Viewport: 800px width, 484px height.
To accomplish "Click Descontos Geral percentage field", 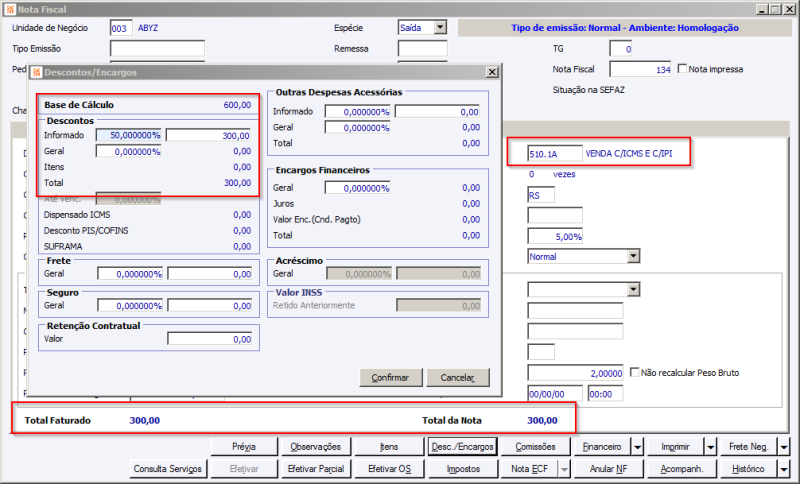I will click(x=129, y=151).
